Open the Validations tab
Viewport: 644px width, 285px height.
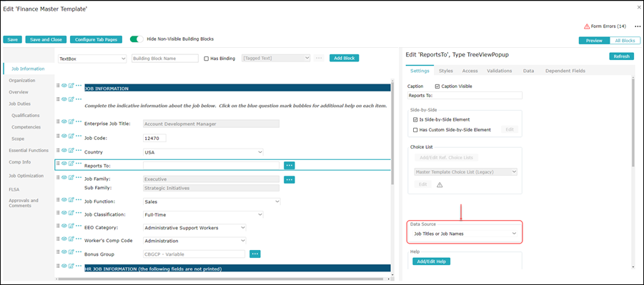500,71
